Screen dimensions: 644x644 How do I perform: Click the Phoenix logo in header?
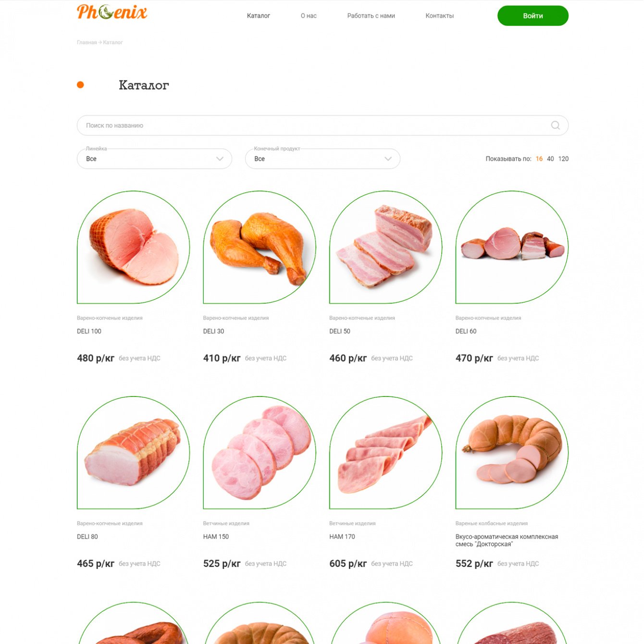112,12
